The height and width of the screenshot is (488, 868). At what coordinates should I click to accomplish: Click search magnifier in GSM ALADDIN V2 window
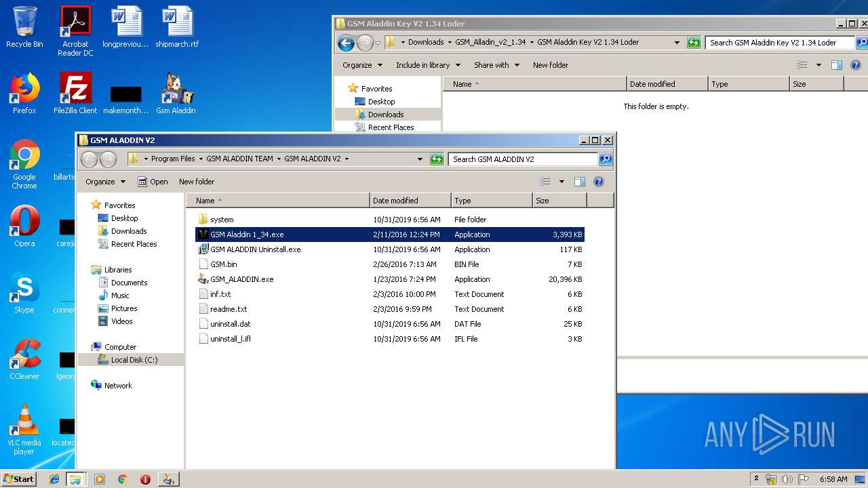click(606, 159)
